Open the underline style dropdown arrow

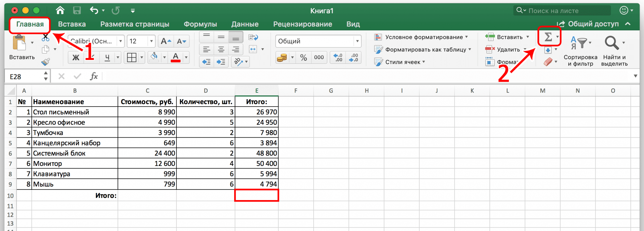[118, 58]
